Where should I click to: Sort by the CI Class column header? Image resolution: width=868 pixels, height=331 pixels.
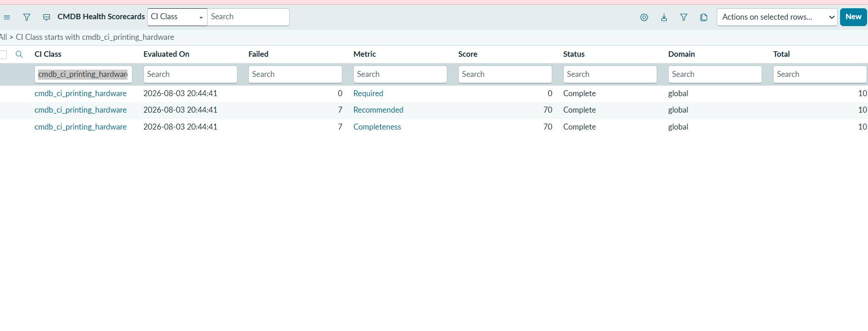48,54
